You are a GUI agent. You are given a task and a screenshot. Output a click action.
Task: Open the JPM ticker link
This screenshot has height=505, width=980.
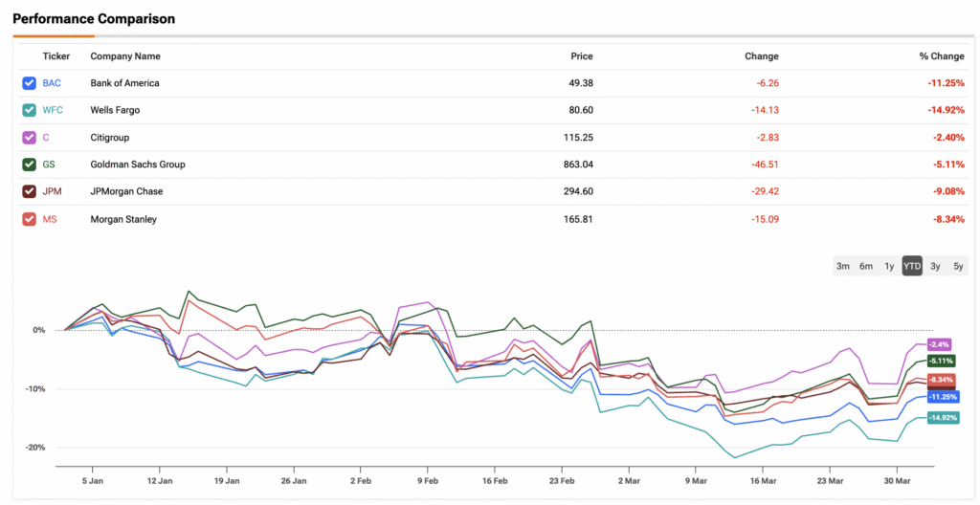(52, 191)
